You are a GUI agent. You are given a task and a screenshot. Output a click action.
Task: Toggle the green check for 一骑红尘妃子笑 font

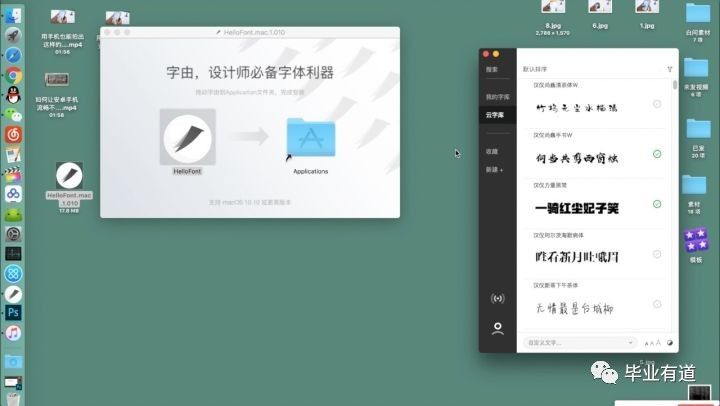(x=657, y=204)
